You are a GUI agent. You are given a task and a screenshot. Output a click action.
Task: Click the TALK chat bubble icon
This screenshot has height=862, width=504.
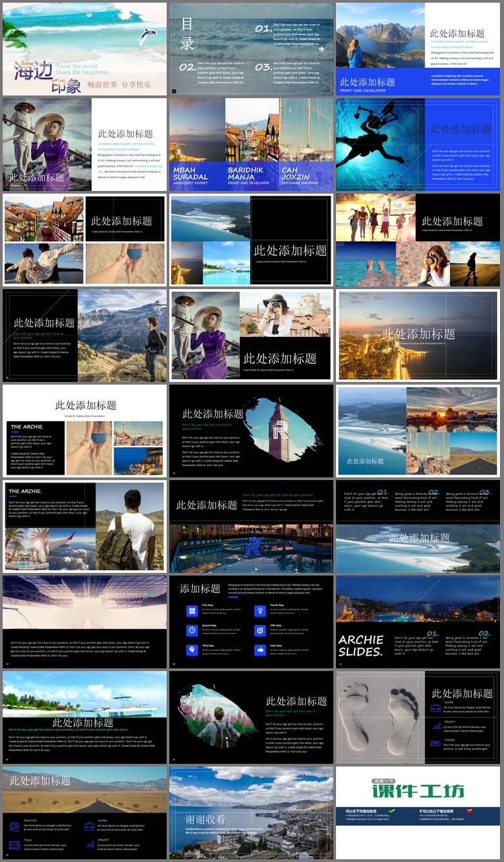[x=15, y=845]
